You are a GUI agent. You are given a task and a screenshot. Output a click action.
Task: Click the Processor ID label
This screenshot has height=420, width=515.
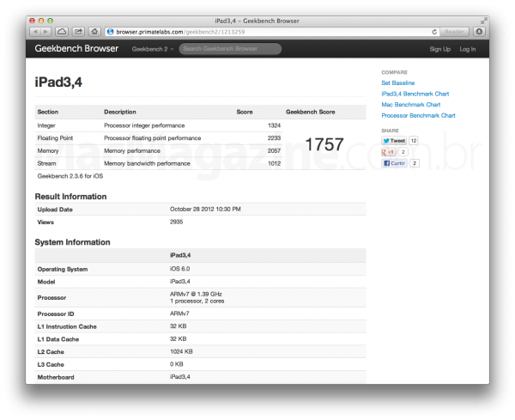[x=56, y=313]
